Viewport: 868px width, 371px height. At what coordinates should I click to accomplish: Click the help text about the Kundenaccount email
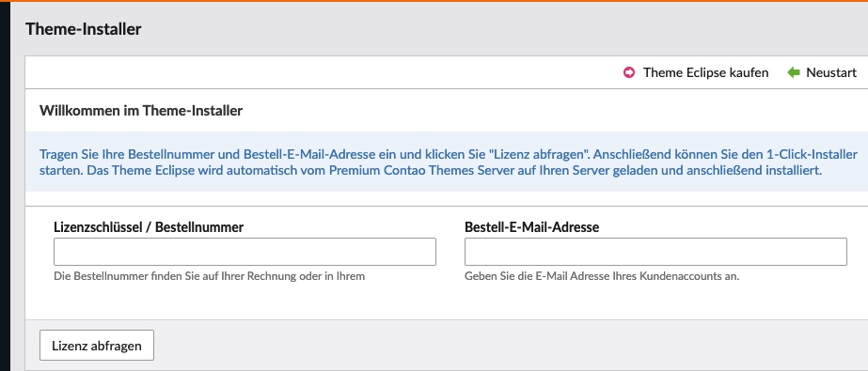coord(602,275)
